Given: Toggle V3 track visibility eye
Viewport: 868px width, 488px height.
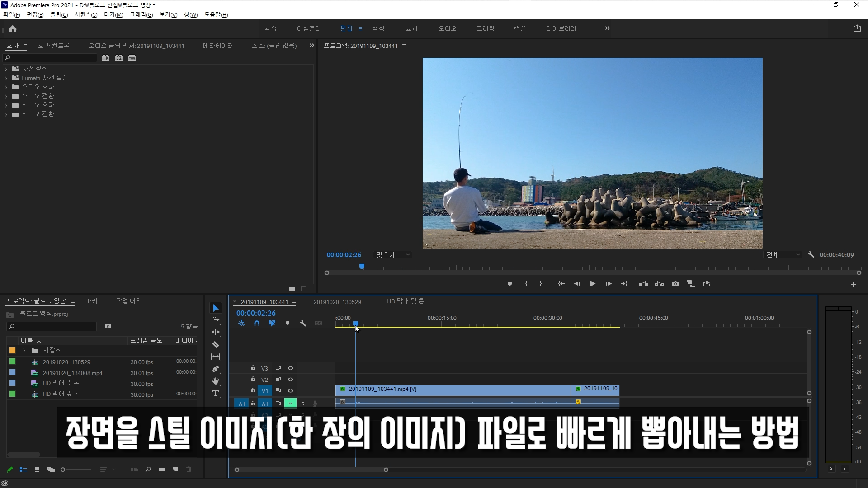Looking at the screenshot, I should [291, 368].
